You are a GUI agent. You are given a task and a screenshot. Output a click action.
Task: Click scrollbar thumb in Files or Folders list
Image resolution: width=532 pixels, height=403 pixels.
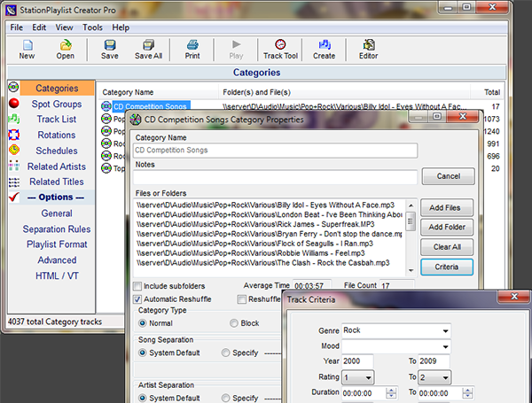411,221
